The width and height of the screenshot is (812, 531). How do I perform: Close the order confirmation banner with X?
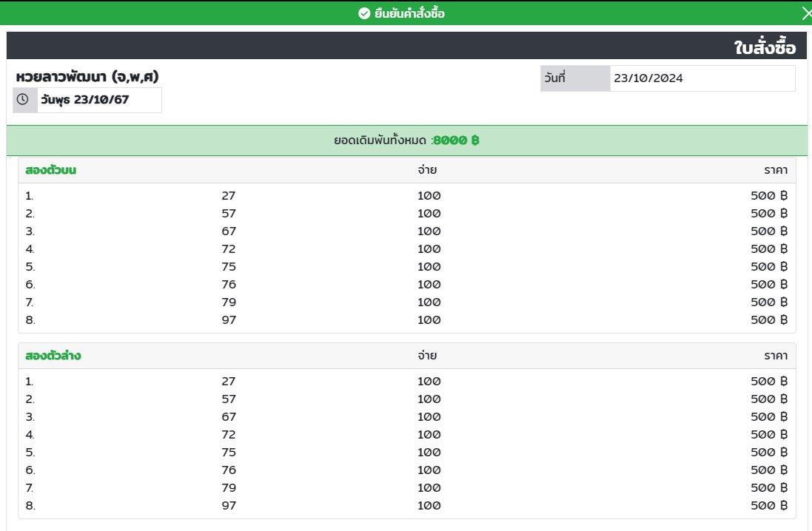(806, 13)
